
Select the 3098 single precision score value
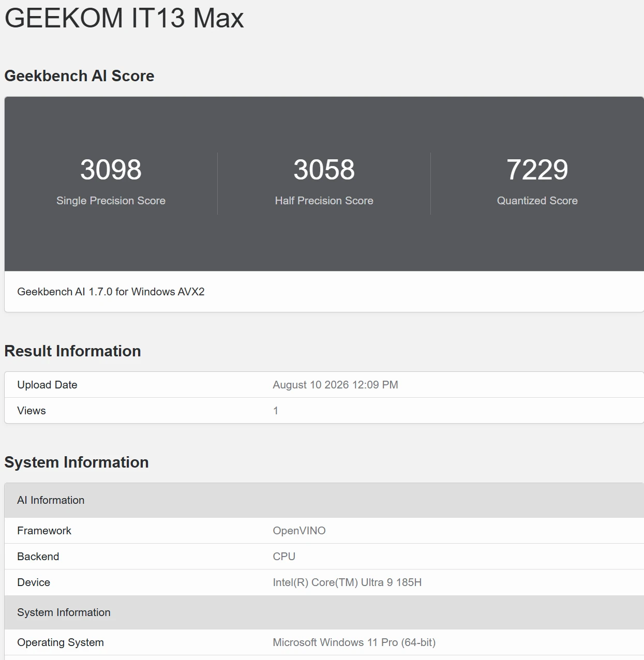111,170
